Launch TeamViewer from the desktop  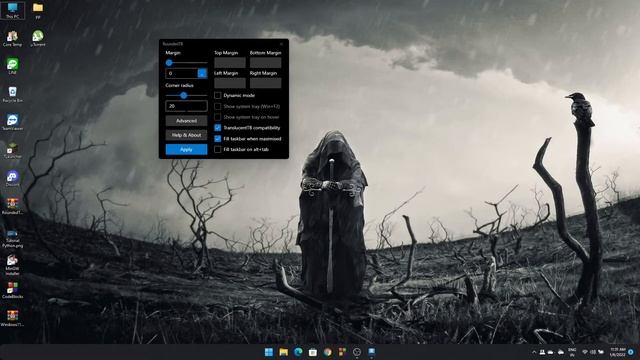tap(12, 122)
